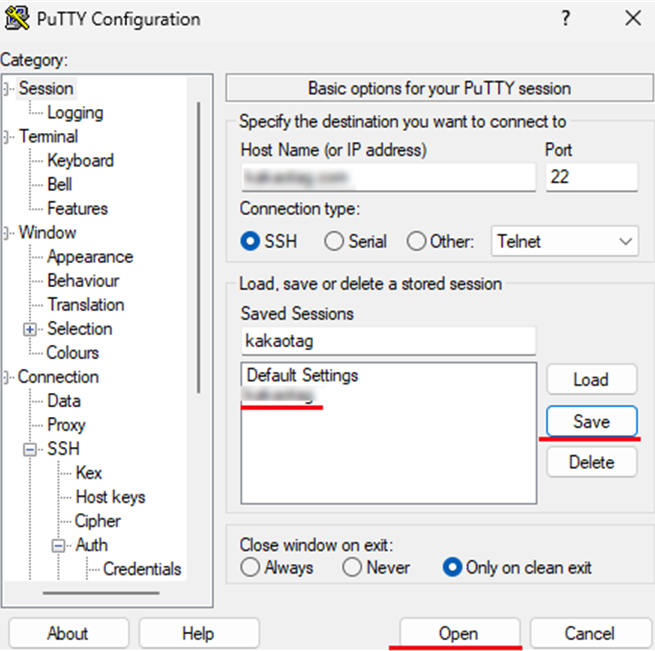Open Behaviour settings in the tree

(x=83, y=281)
